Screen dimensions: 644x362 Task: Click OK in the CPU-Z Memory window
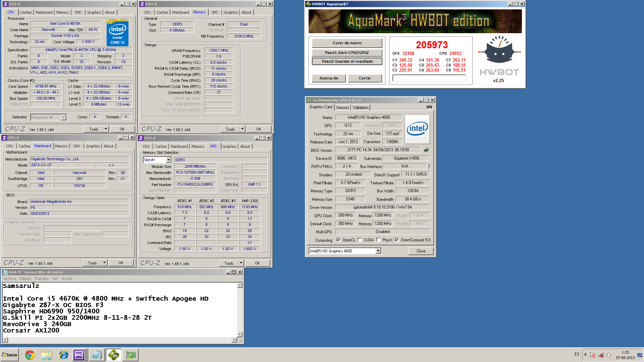[x=259, y=129]
